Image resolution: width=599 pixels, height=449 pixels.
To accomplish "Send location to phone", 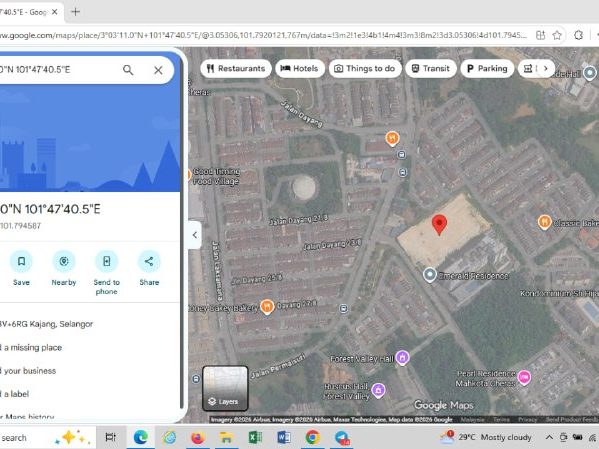I will point(107,273).
